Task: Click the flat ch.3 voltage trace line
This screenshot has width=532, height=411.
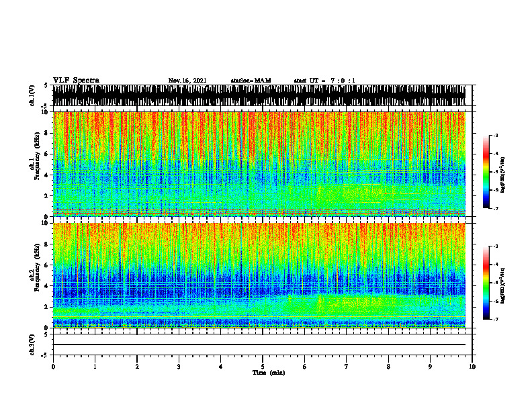Action: tap(259, 345)
